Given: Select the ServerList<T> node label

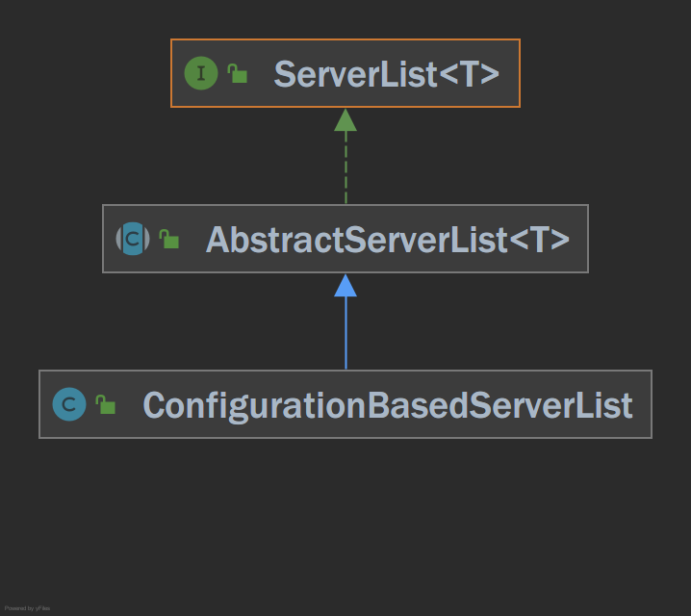Looking at the screenshot, I should pyautogui.click(x=387, y=73).
